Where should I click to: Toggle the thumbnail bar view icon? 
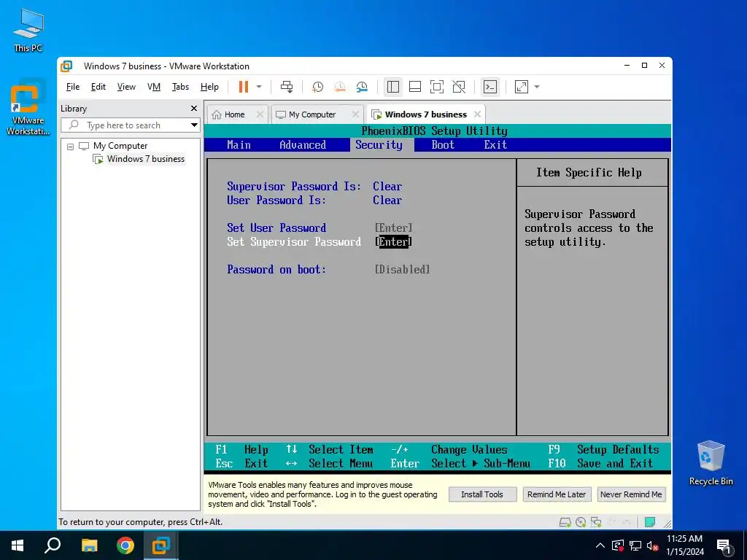[x=415, y=87]
